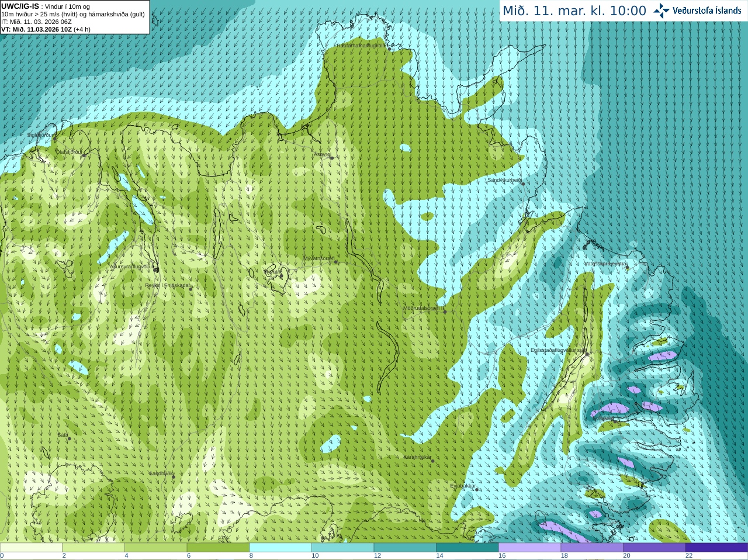Click the Siglufjörður station label

[41, 135]
